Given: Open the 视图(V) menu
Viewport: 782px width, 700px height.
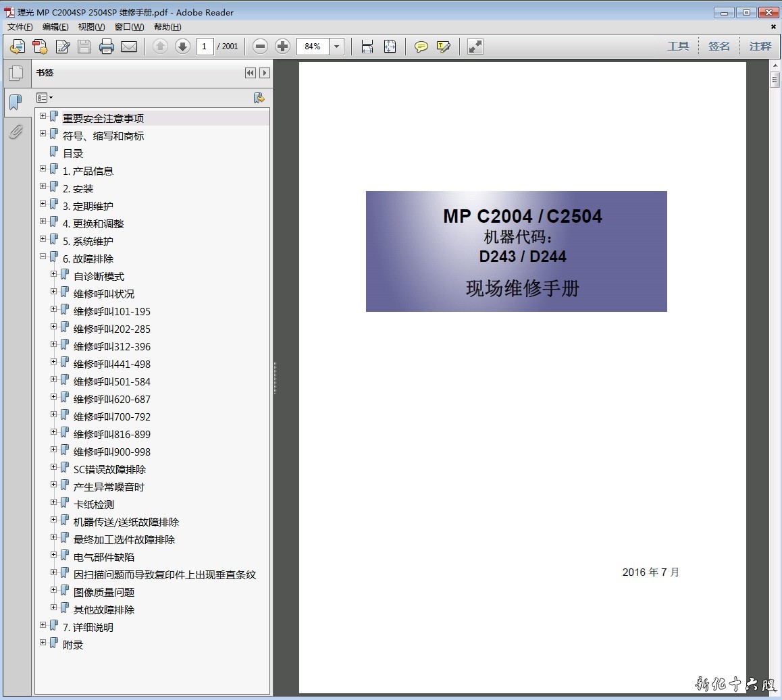Looking at the screenshot, I should point(91,27).
